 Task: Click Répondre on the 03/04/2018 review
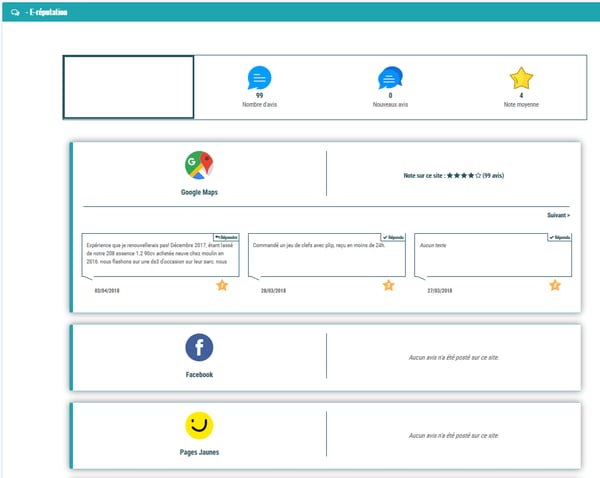click(226, 237)
